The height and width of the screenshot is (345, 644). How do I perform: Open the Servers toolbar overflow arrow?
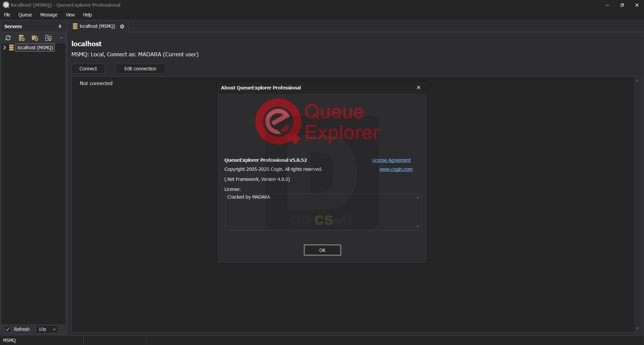coord(61,38)
